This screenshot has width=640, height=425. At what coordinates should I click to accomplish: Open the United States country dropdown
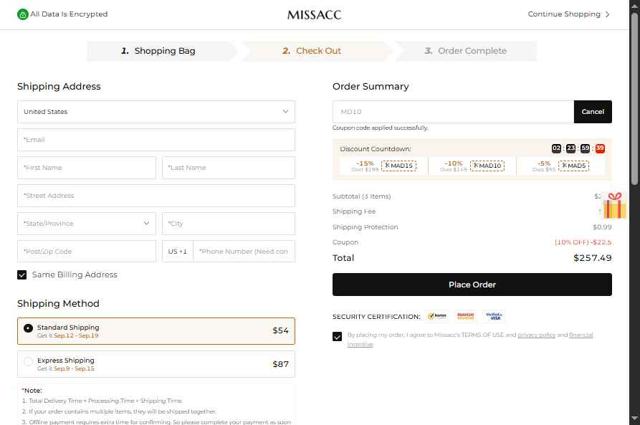[156, 111]
